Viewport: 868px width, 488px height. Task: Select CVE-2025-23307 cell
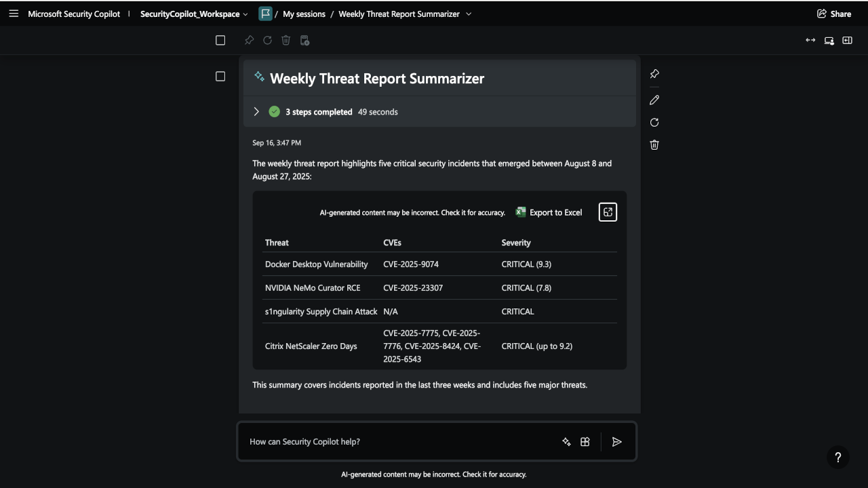coord(413,288)
